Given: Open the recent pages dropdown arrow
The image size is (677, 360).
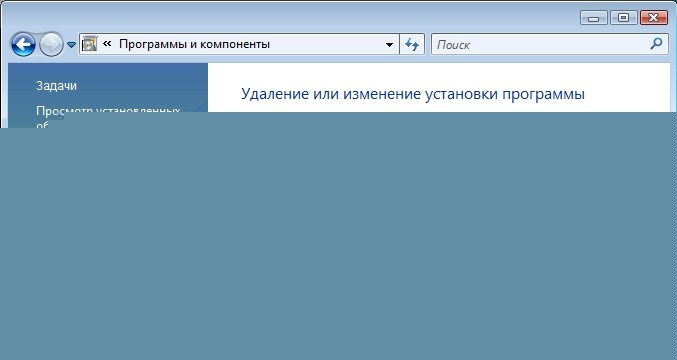Looking at the screenshot, I should click(x=72, y=44).
